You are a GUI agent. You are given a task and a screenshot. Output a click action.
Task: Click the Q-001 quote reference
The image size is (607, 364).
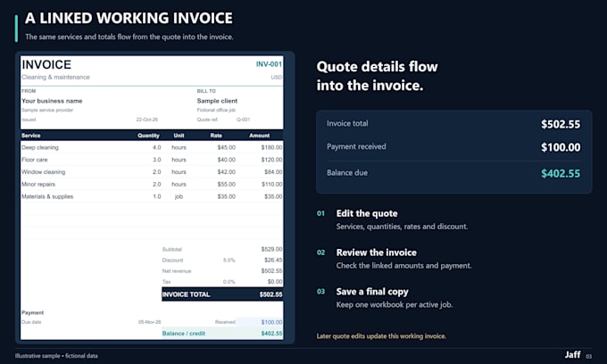(x=243, y=120)
